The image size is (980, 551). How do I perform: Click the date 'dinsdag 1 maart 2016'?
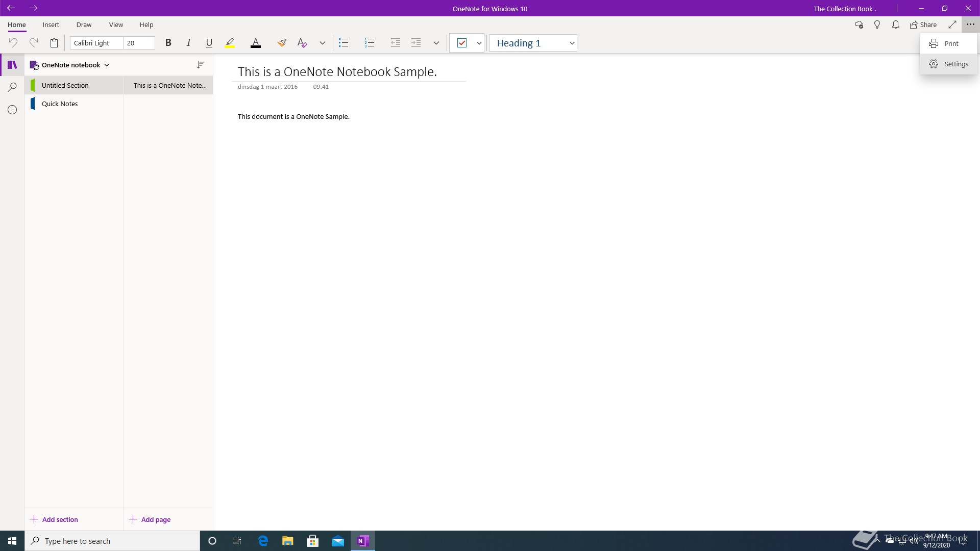(267, 87)
